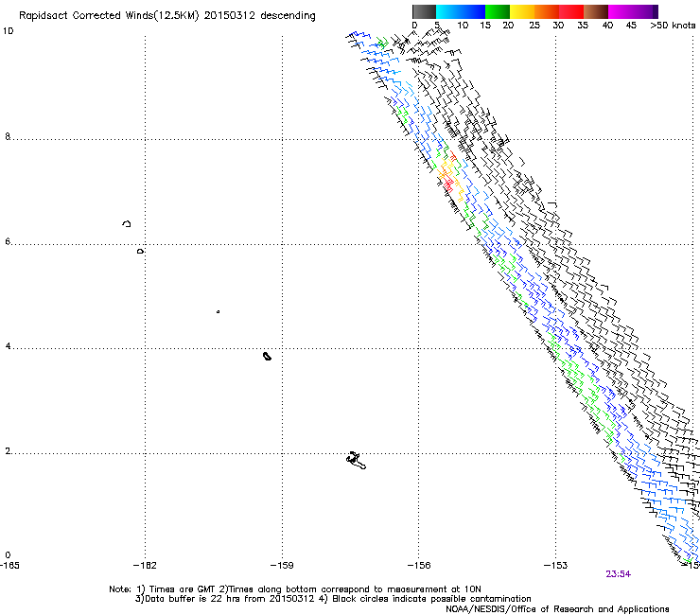Click the '-159' longitude axis label
Image resolution: width=700 pixels, height=615 pixels.
click(x=282, y=566)
